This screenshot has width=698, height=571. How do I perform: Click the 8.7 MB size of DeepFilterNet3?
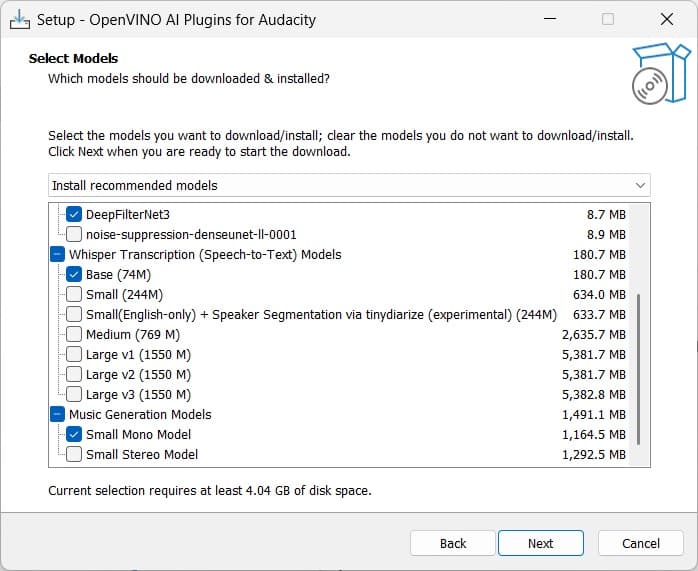tap(606, 215)
